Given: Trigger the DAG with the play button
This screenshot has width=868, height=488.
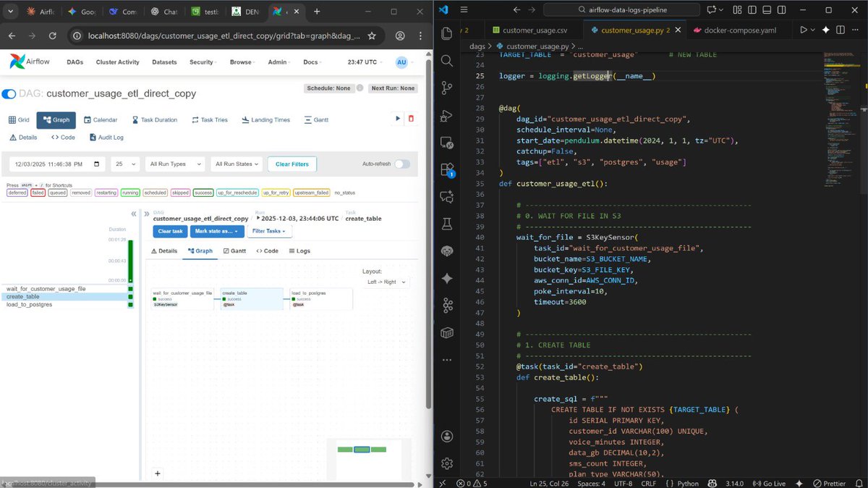Looking at the screenshot, I should pos(397,117).
